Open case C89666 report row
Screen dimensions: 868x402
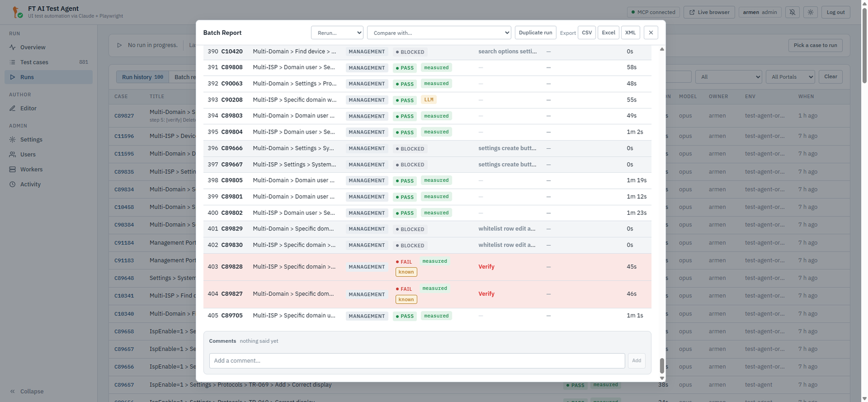click(427, 148)
